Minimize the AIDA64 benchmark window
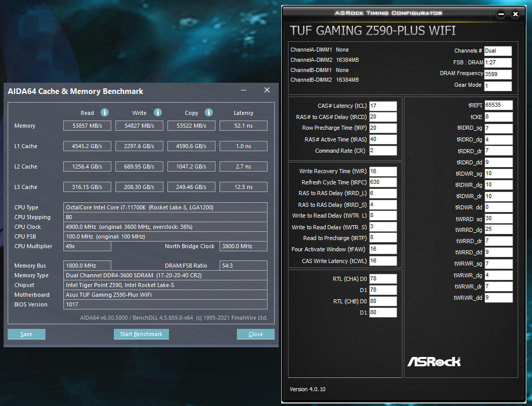The height and width of the screenshot is (406, 532). 243,90
